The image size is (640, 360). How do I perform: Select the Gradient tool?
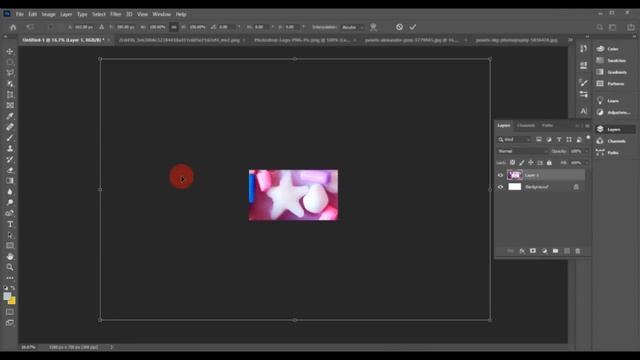tap(10, 181)
